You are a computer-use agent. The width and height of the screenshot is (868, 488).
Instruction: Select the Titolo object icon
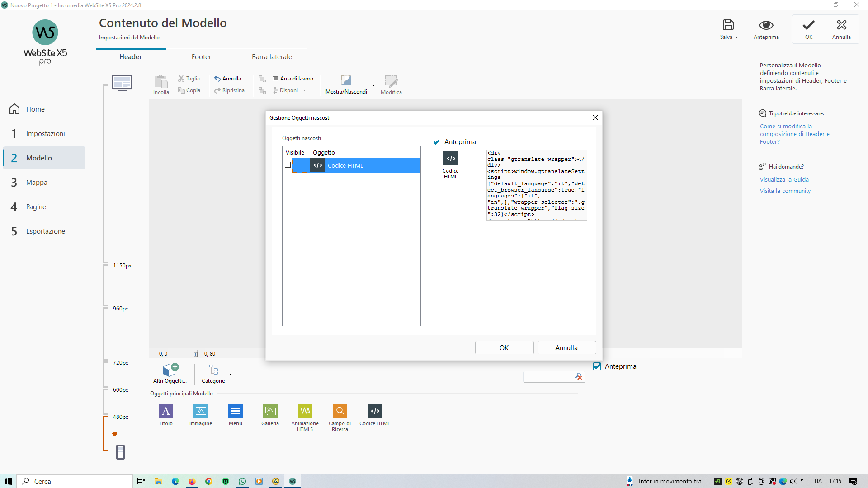[x=165, y=411]
